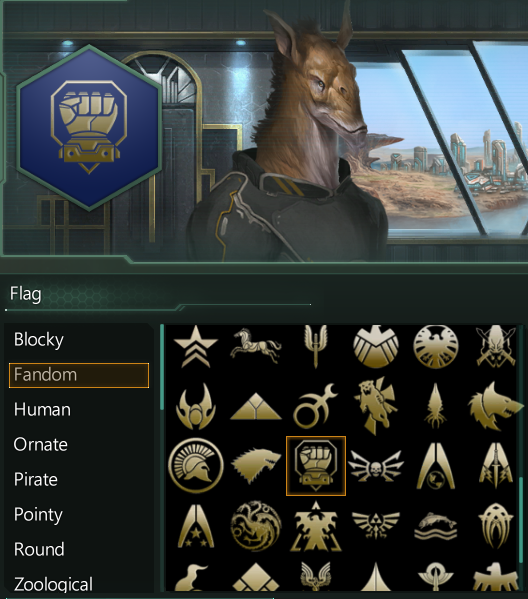This screenshot has height=599, width=528.
Task: Pick the S.H.I.E.L.D. eagle circle emblem
Action: coord(436,346)
